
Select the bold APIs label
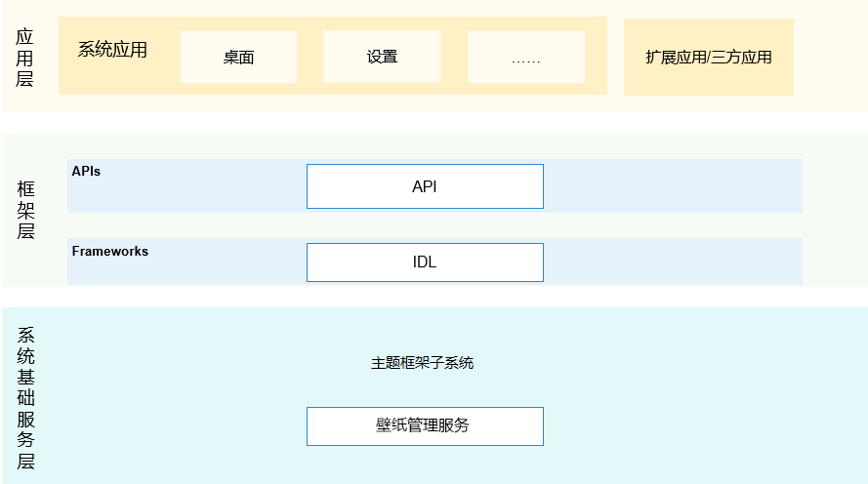[86, 171]
